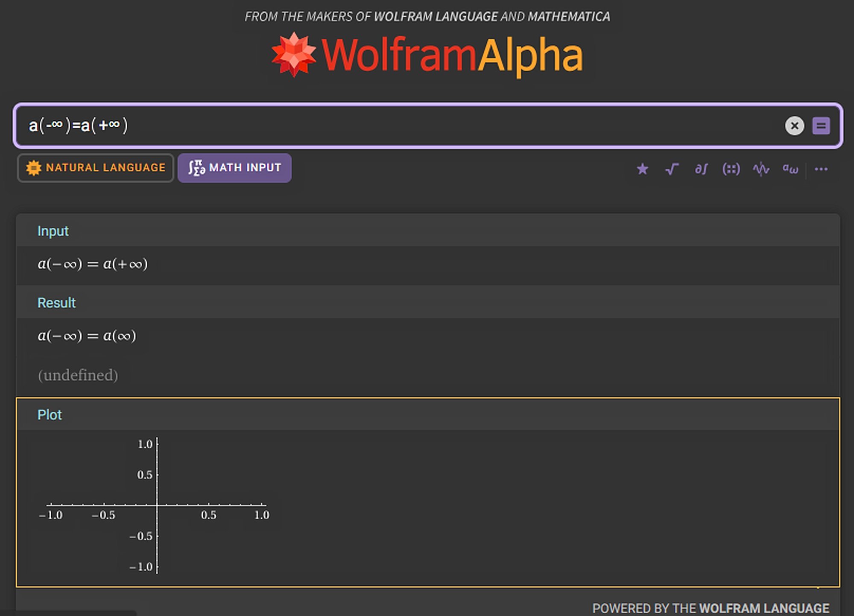Click the result equation a(-∞) = a(∞)
The width and height of the screenshot is (854, 616).
click(87, 336)
